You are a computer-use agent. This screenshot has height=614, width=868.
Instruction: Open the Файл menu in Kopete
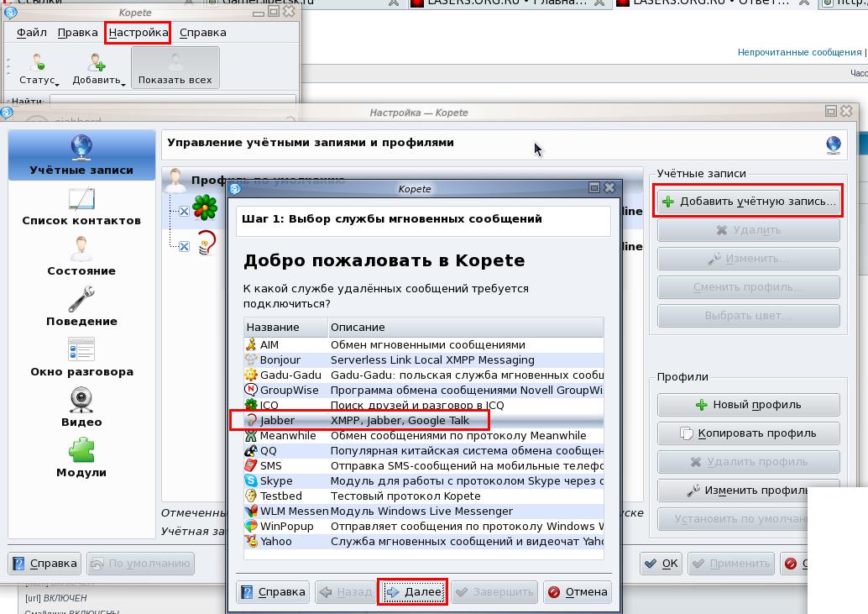pos(32,33)
